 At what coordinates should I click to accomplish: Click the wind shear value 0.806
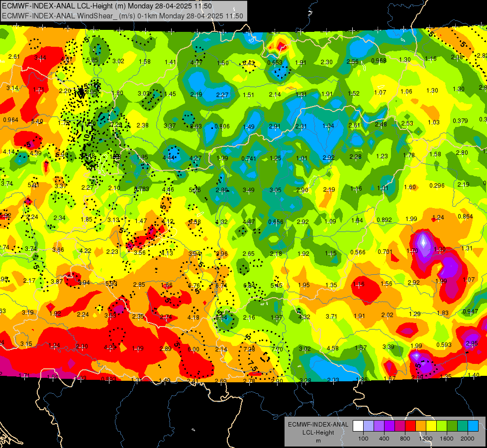222,126
